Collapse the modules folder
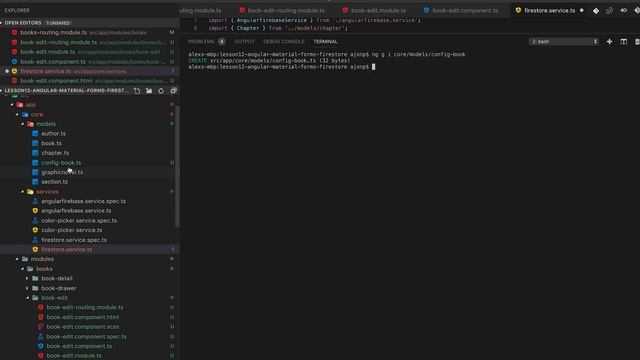 tap(17, 259)
